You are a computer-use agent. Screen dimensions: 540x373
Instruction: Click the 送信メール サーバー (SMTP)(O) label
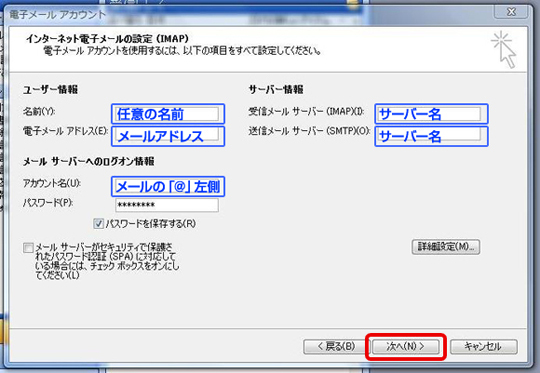point(309,132)
